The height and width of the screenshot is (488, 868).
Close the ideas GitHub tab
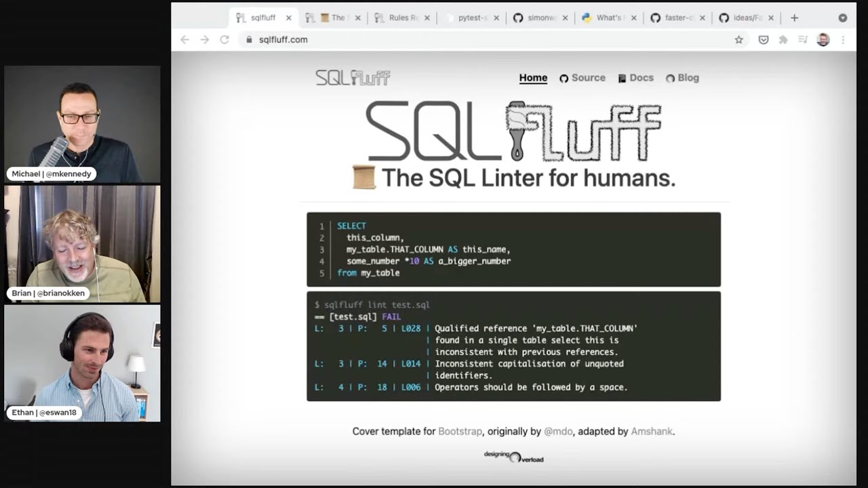pyautogui.click(x=771, y=18)
